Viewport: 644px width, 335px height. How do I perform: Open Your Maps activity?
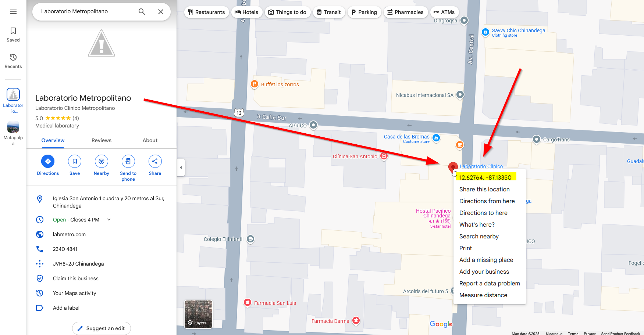(74, 293)
